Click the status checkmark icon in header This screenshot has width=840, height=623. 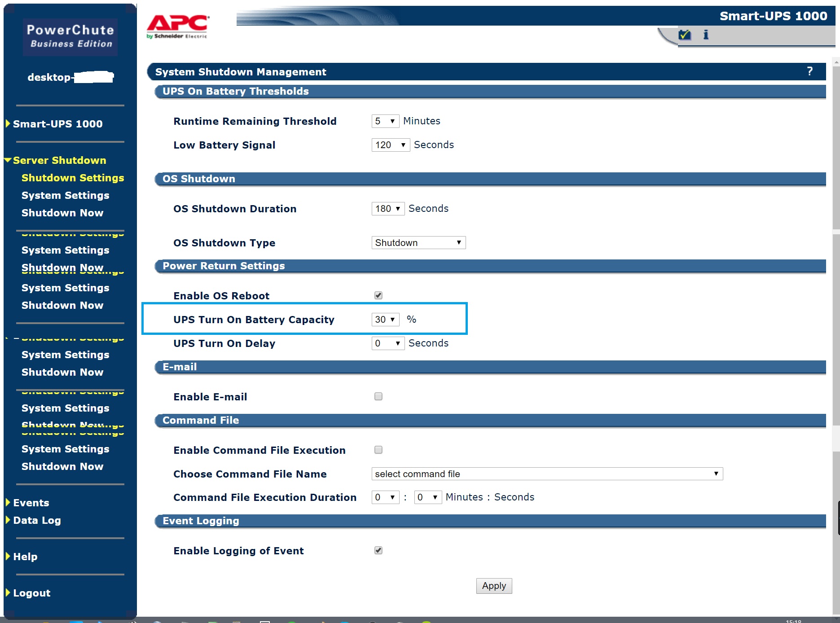click(x=684, y=35)
